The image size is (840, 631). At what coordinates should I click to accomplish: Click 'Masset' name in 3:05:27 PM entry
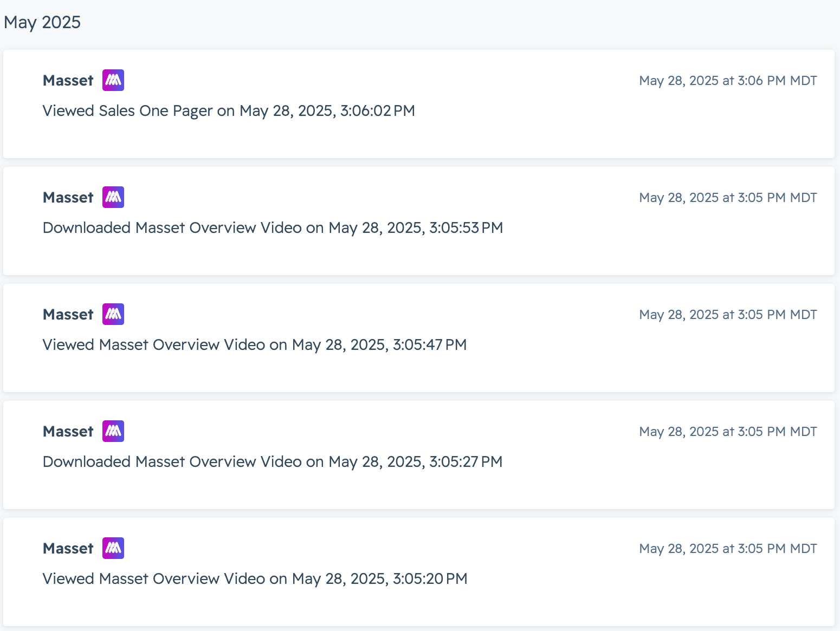(x=68, y=432)
